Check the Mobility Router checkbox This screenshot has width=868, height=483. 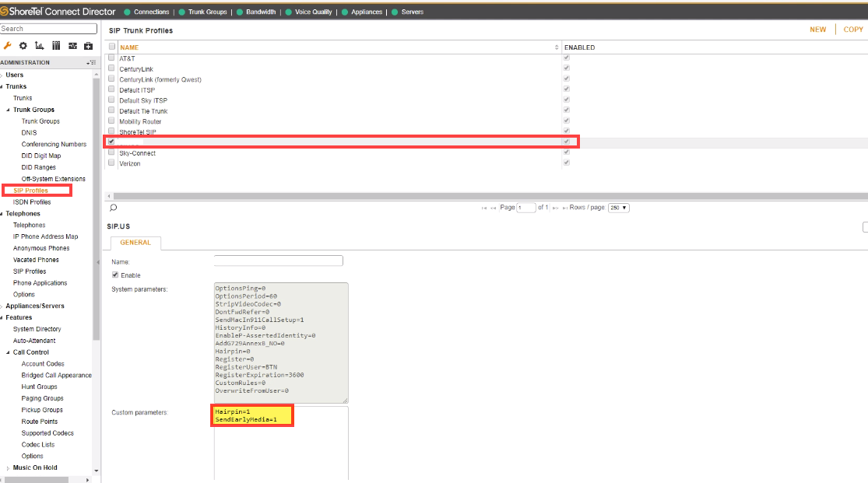coord(111,121)
